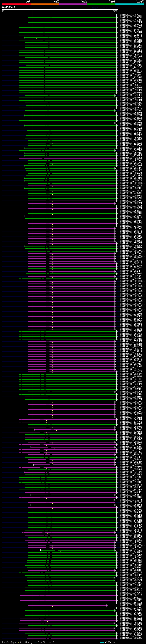Click the UniRef100_Q7ZUG3 identifier

pos(131,361)
